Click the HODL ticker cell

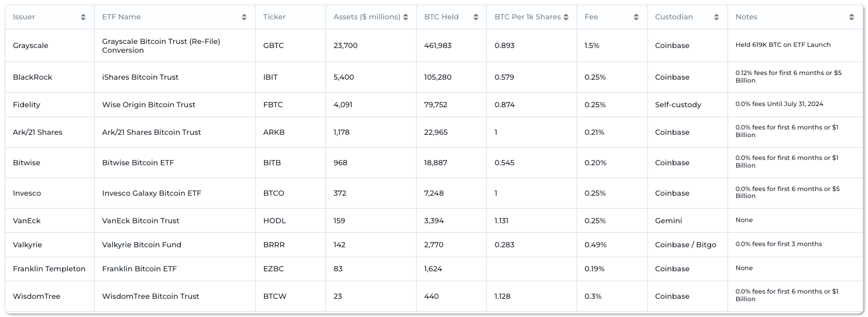(275, 221)
